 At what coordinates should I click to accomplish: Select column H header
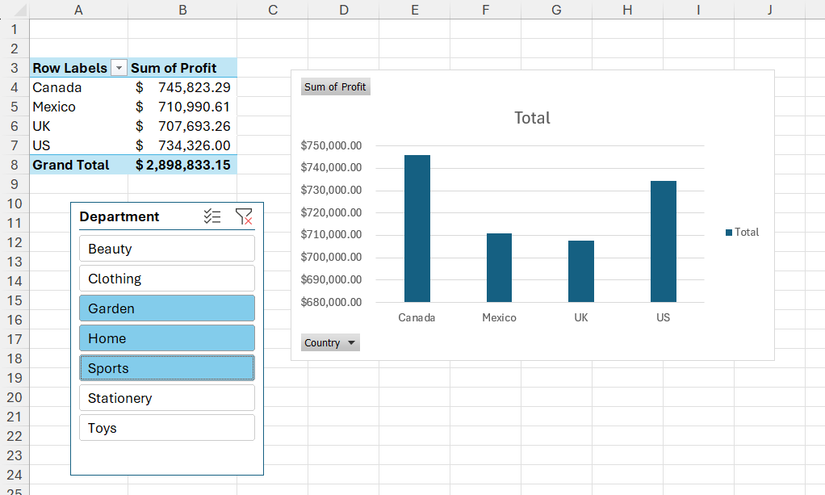628,9
